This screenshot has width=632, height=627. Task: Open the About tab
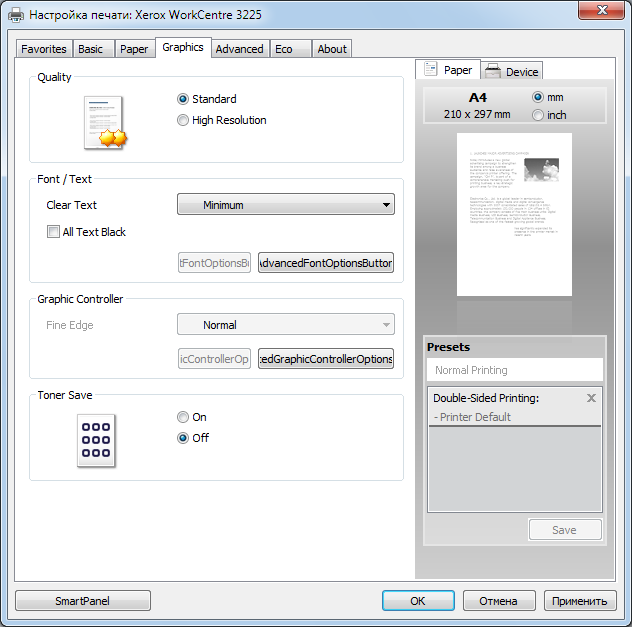[x=332, y=49]
